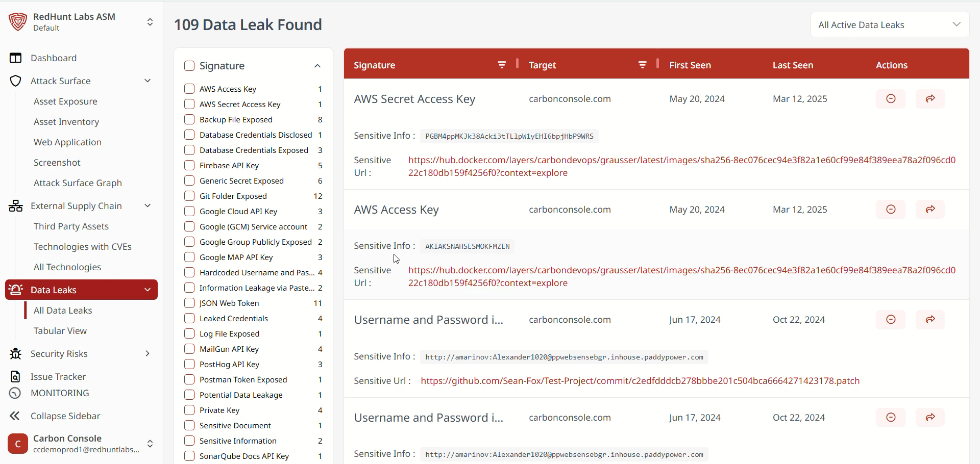Viewport: 980px width, 464px height.
Task: Go to Tabular View
Action: (60, 331)
